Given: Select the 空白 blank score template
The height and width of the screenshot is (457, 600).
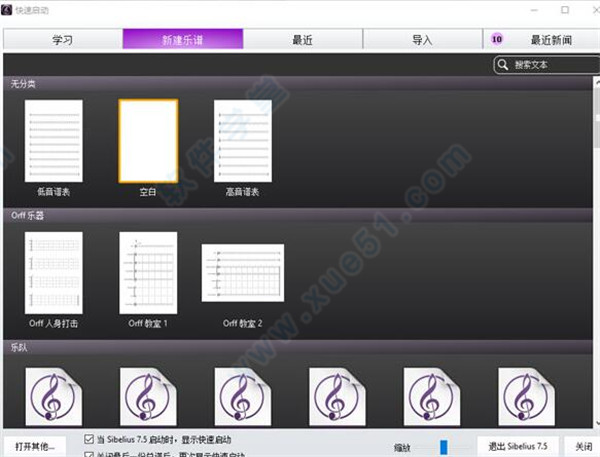Looking at the screenshot, I should point(148,141).
